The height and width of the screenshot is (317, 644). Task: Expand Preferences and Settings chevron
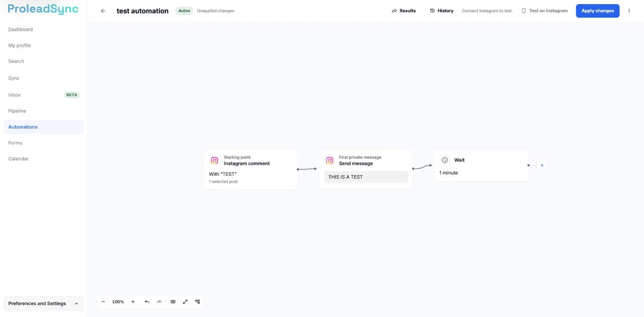[76, 304]
